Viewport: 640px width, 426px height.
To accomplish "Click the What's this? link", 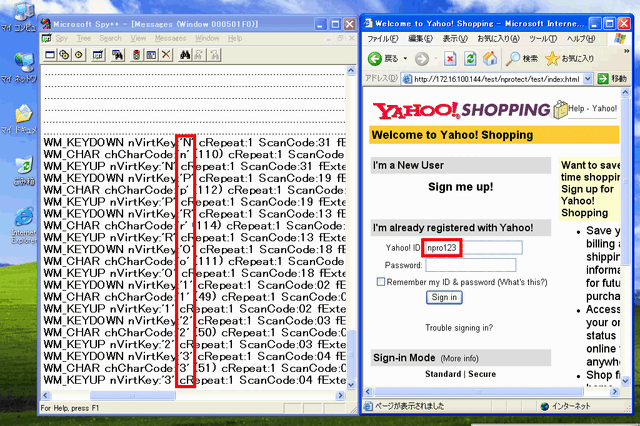I will click(522, 282).
